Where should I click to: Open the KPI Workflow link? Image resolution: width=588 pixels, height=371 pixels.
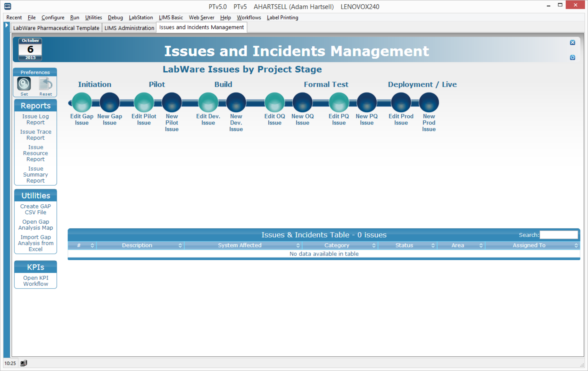tap(36, 281)
